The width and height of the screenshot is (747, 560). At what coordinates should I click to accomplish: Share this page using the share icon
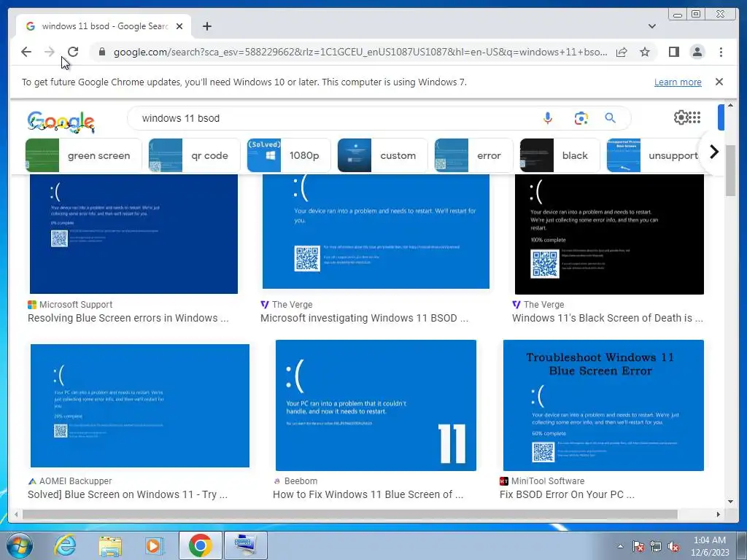[622, 52]
